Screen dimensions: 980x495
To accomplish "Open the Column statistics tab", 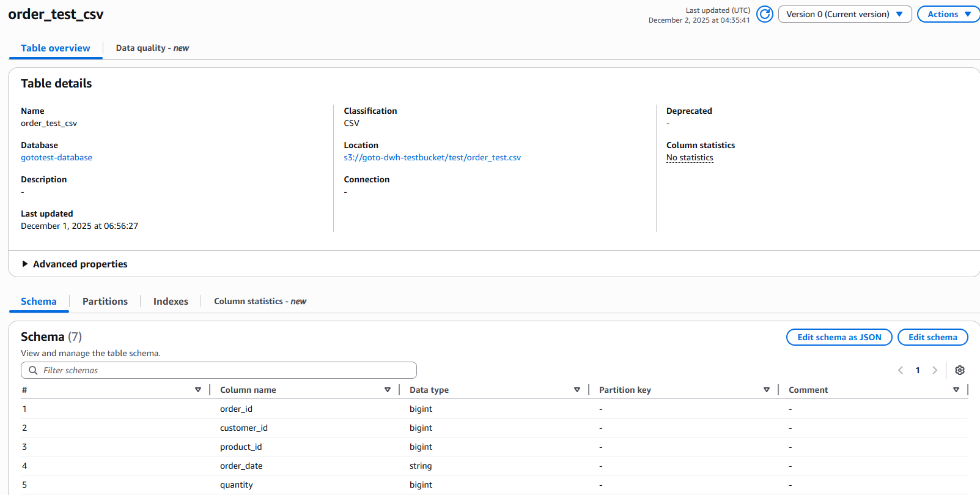I will 260,301.
